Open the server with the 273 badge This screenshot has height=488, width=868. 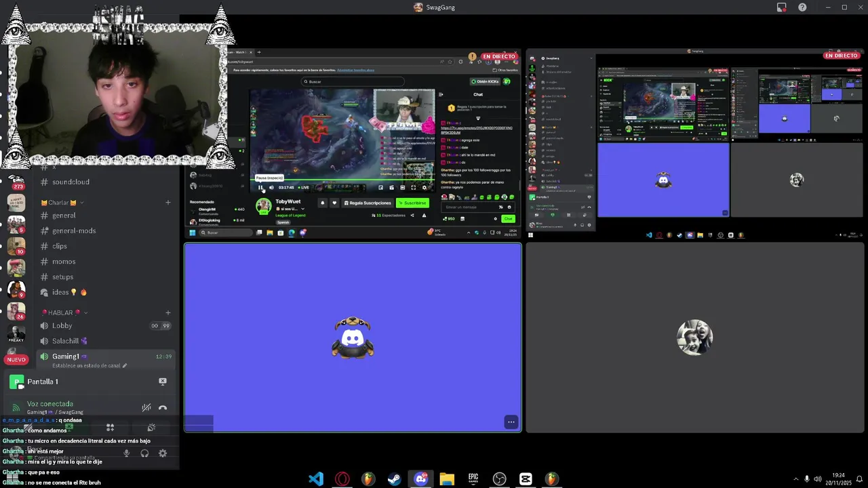pyautogui.click(x=16, y=181)
